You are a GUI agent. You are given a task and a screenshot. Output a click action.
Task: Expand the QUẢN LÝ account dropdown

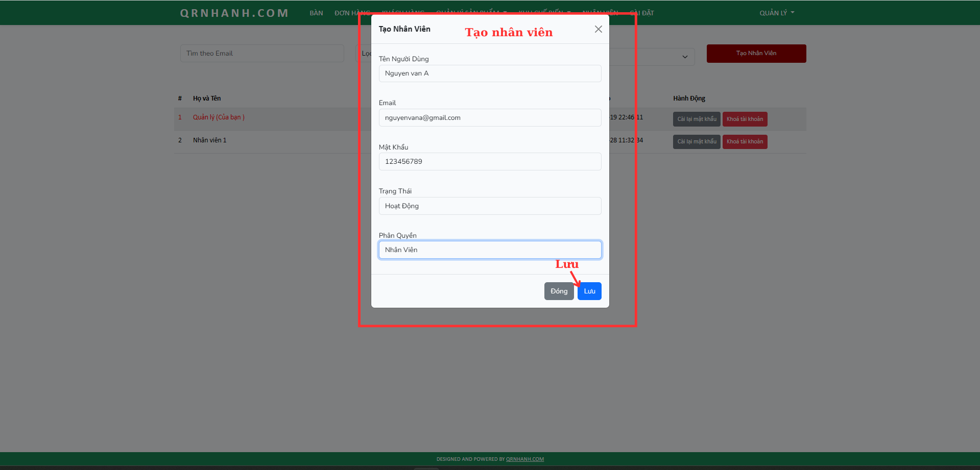777,13
